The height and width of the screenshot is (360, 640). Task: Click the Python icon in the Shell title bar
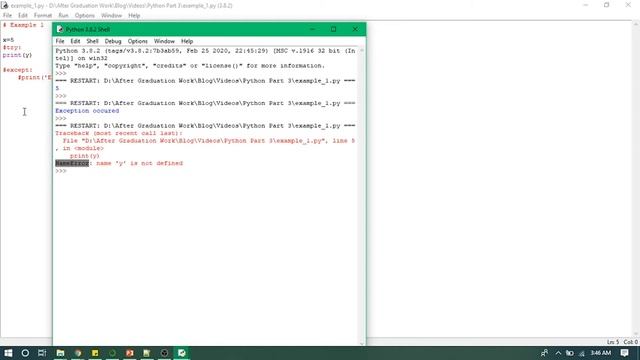(60, 29)
